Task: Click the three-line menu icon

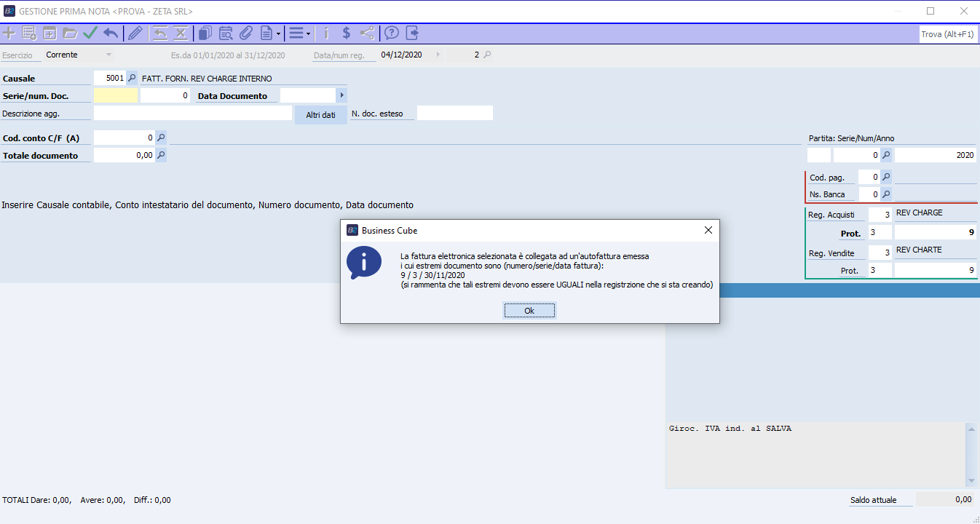Action: click(296, 33)
